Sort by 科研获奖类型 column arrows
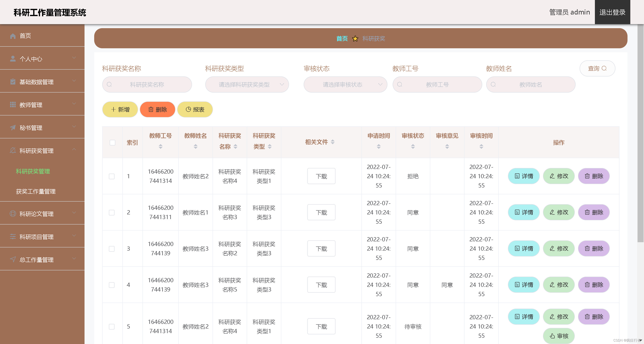This screenshot has width=644, height=344. point(270,147)
